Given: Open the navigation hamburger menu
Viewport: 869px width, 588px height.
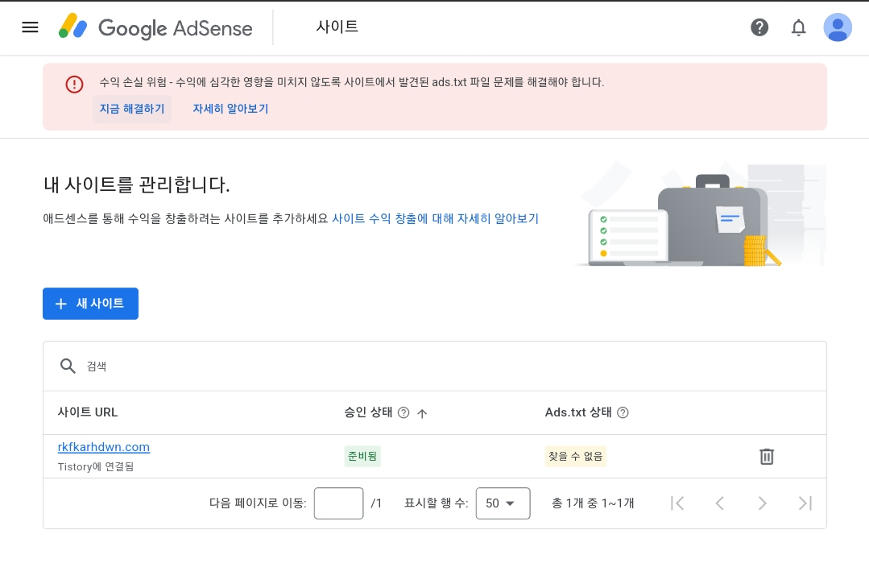Looking at the screenshot, I should [x=30, y=27].
